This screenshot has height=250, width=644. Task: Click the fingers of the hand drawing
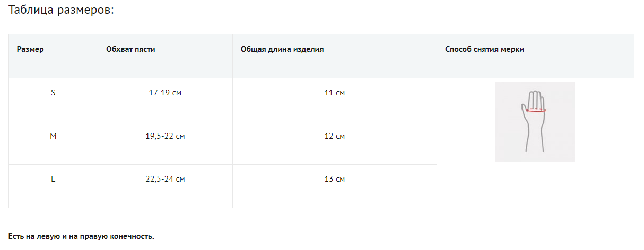pos(535,99)
